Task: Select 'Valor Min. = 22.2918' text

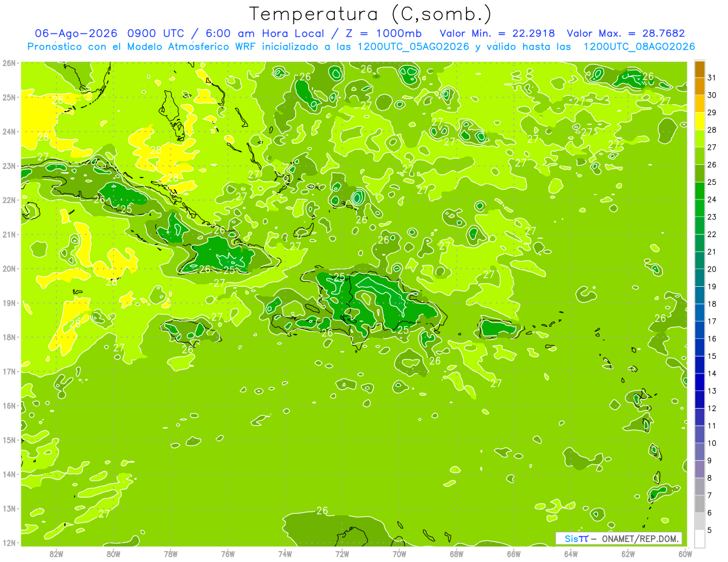Action: point(497,33)
